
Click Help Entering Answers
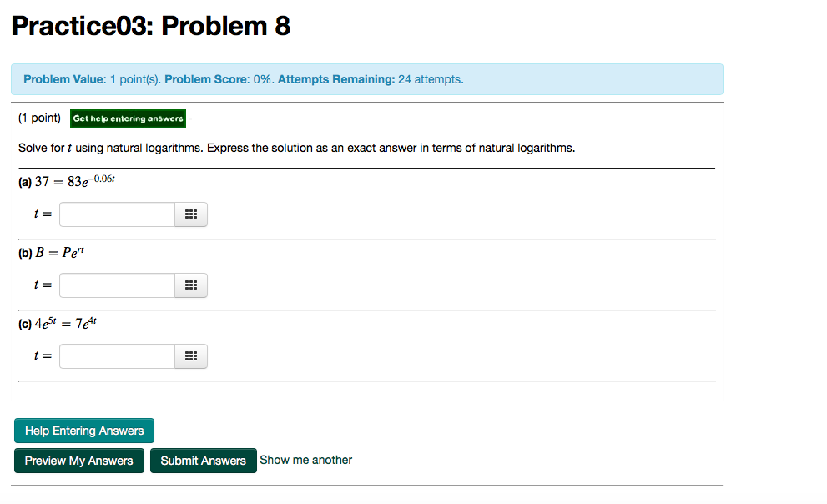click(83, 430)
